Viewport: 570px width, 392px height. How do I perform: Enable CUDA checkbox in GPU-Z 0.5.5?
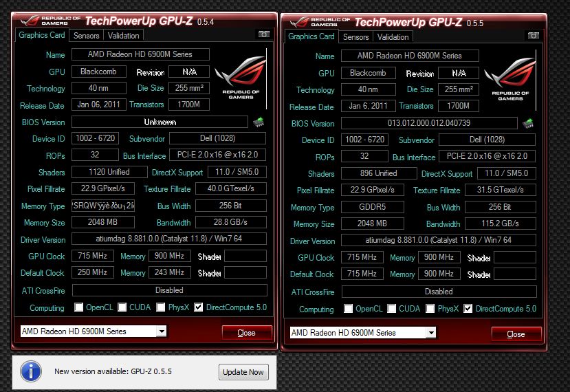tap(391, 309)
